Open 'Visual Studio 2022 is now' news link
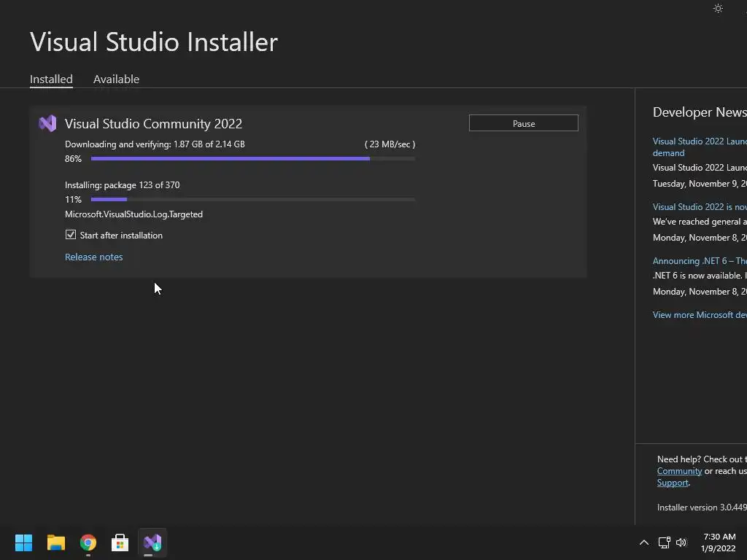The width and height of the screenshot is (747, 560). point(700,206)
